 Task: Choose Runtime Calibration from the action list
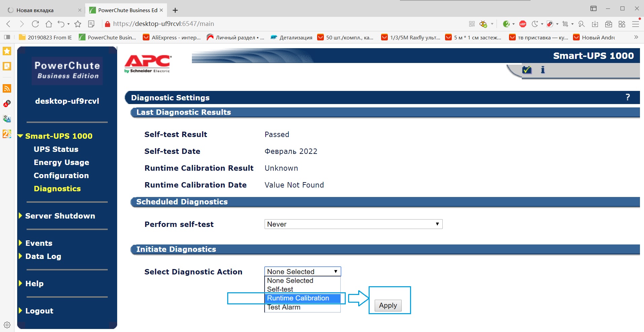tap(303, 298)
